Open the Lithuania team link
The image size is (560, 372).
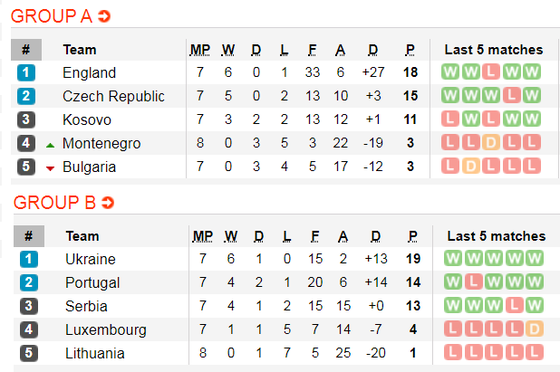coord(95,353)
